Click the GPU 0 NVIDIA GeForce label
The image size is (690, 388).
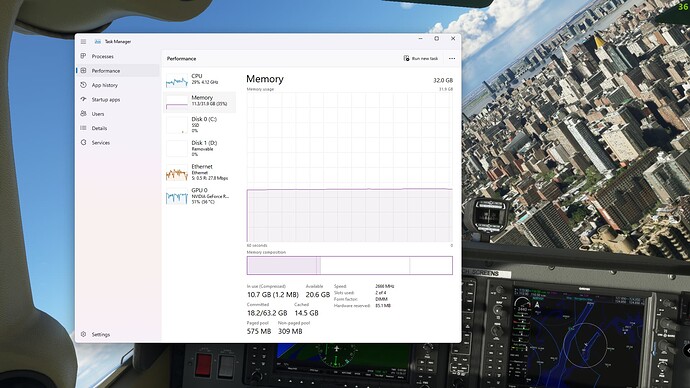[210, 196]
